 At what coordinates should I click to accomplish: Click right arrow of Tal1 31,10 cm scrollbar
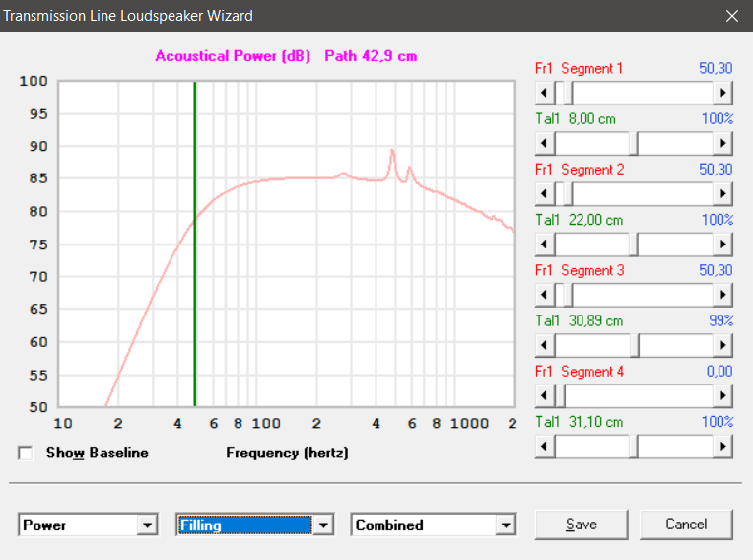[x=722, y=447]
